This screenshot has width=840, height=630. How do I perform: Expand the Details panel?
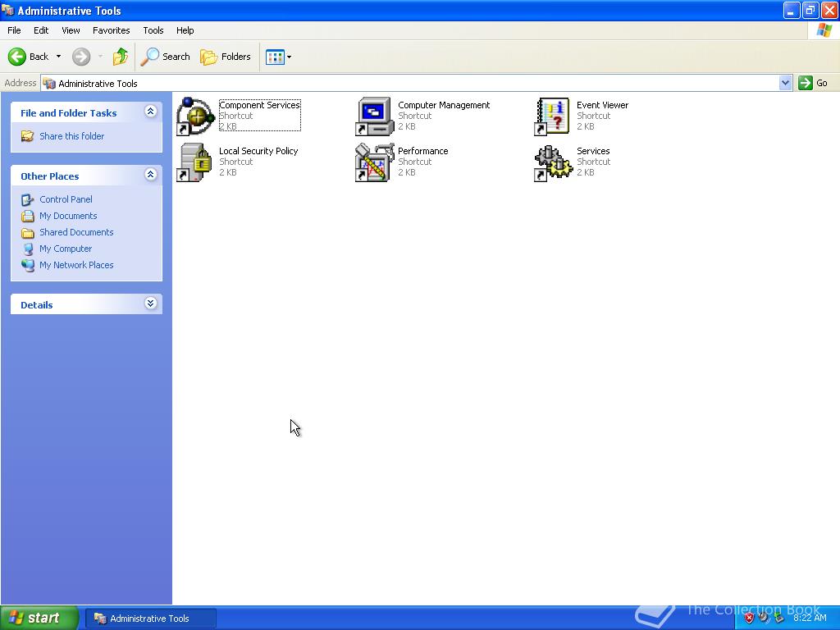(151, 304)
